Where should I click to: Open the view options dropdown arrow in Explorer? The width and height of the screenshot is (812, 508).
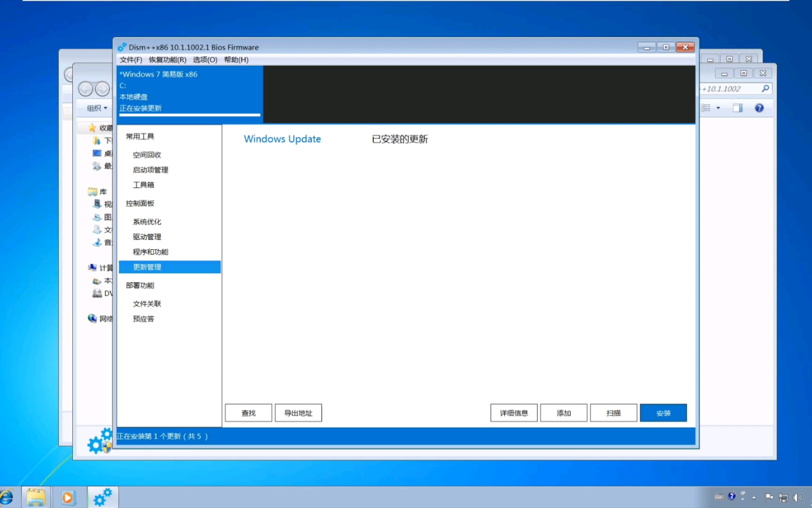pos(718,108)
